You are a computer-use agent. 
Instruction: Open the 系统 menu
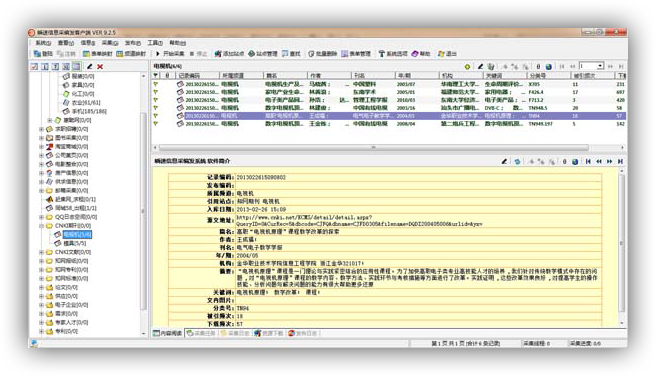point(43,43)
